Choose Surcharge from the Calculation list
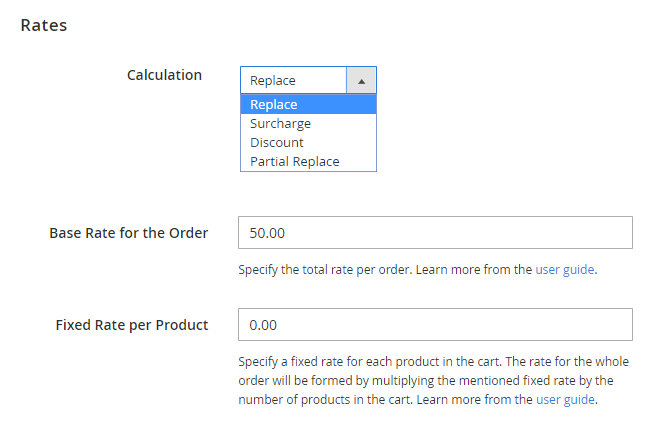The height and width of the screenshot is (439, 645). 280,124
